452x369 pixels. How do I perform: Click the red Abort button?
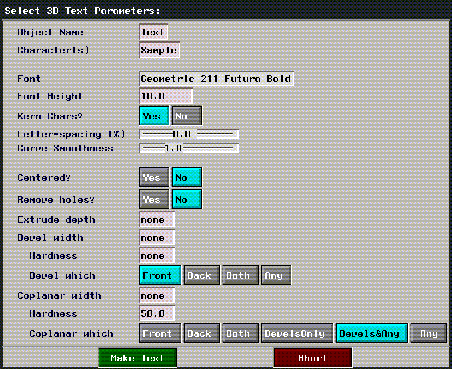point(313,358)
